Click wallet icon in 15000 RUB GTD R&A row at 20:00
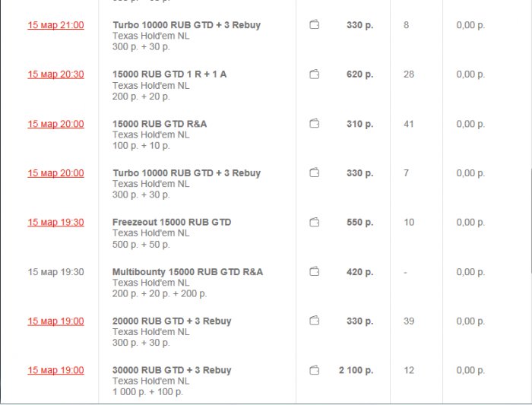This screenshot has width=532, height=405. pyautogui.click(x=314, y=124)
